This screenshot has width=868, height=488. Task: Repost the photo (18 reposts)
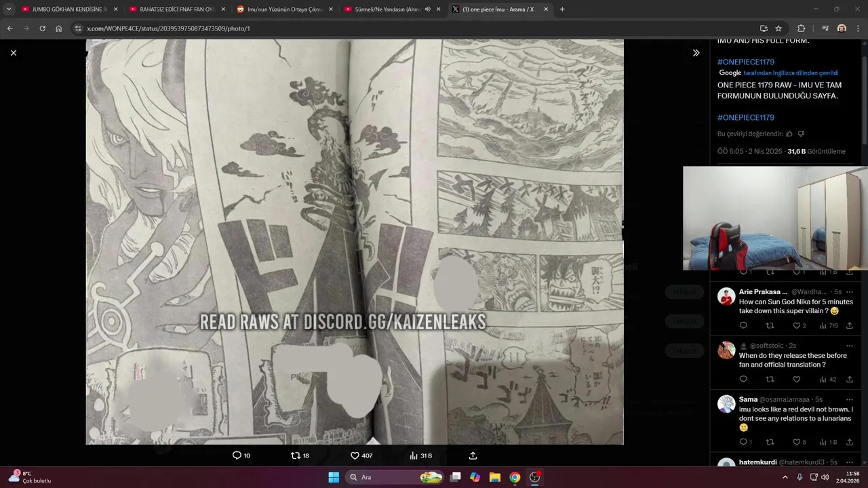[300, 455]
